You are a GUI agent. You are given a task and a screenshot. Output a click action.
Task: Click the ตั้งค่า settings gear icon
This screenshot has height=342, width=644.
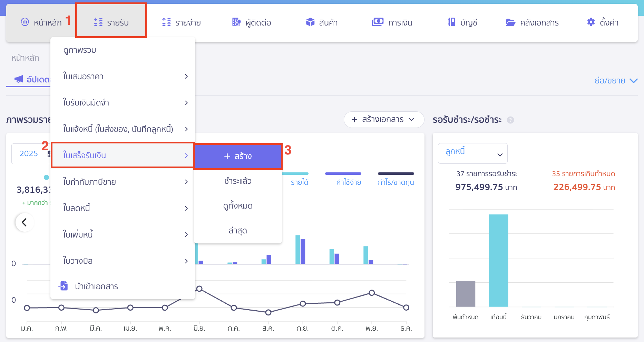coord(591,22)
